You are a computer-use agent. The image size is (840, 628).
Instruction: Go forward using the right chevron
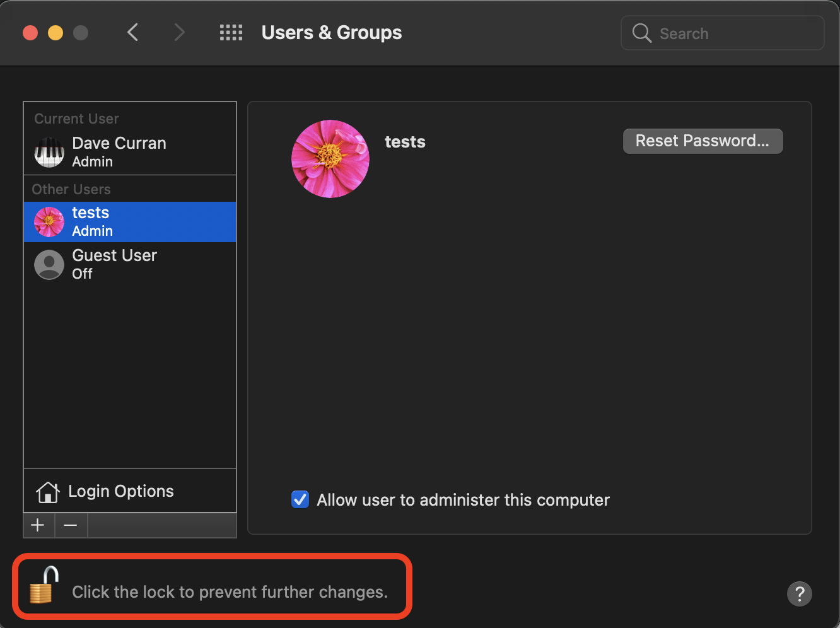[179, 33]
